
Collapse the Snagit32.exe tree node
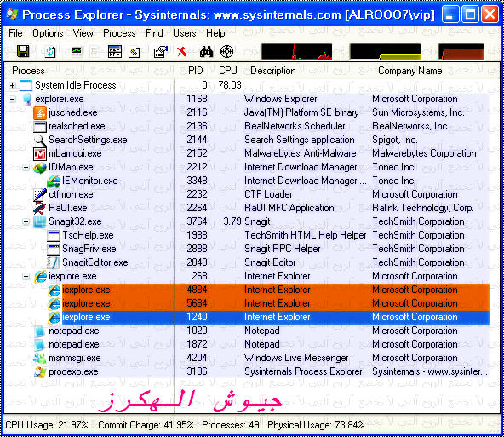point(26,221)
